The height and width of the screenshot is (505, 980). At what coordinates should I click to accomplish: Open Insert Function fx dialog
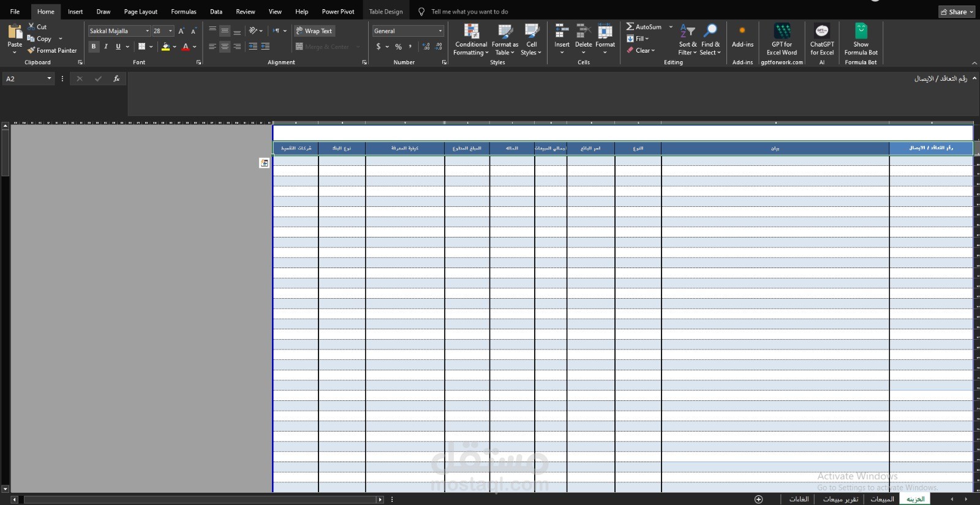coord(116,78)
